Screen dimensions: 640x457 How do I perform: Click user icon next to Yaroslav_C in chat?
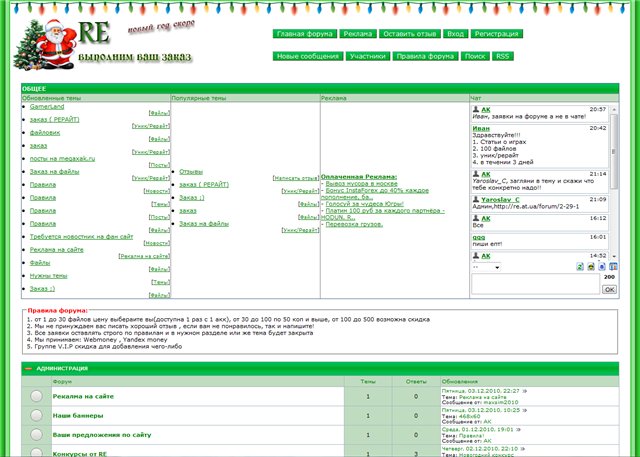pyautogui.click(x=474, y=201)
